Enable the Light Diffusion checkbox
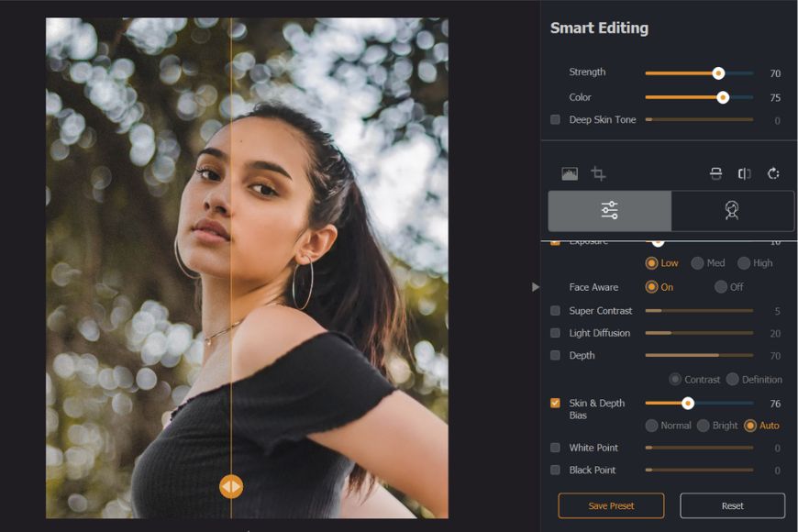This screenshot has height=532, width=798. point(555,333)
